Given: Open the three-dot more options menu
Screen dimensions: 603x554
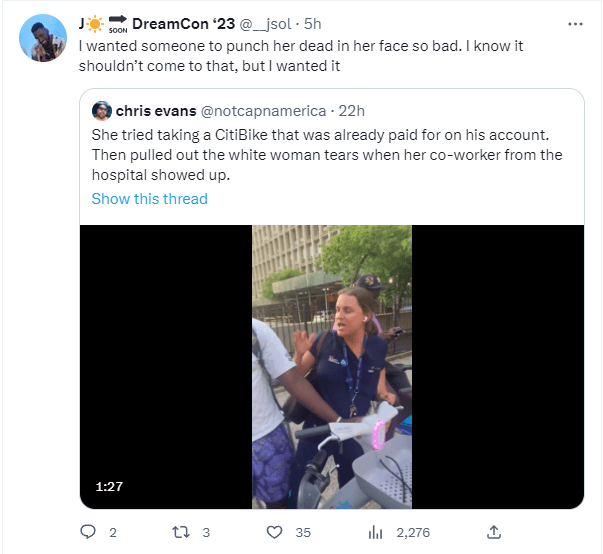Looking at the screenshot, I should [x=575, y=24].
